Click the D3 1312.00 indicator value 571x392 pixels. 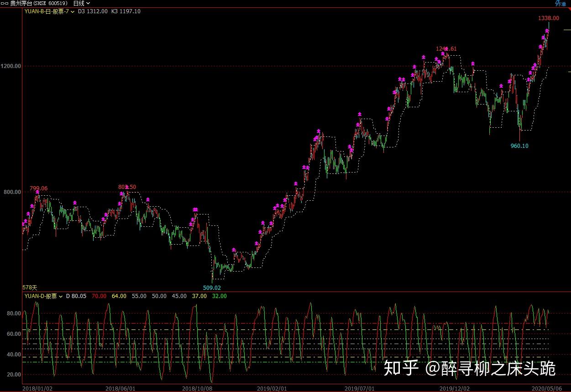(x=92, y=11)
